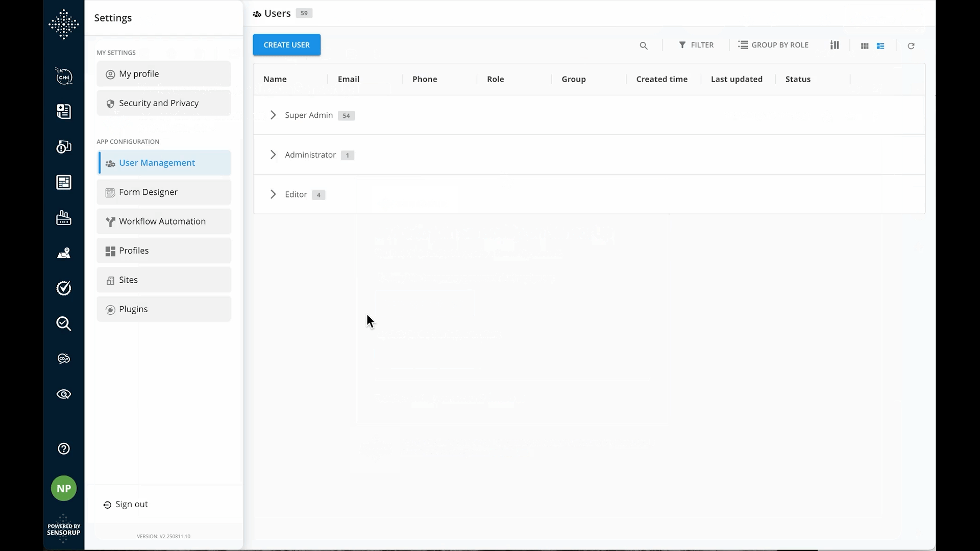The width and height of the screenshot is (980, 551).
Task: Switch to list view layout
Action: 881,45
